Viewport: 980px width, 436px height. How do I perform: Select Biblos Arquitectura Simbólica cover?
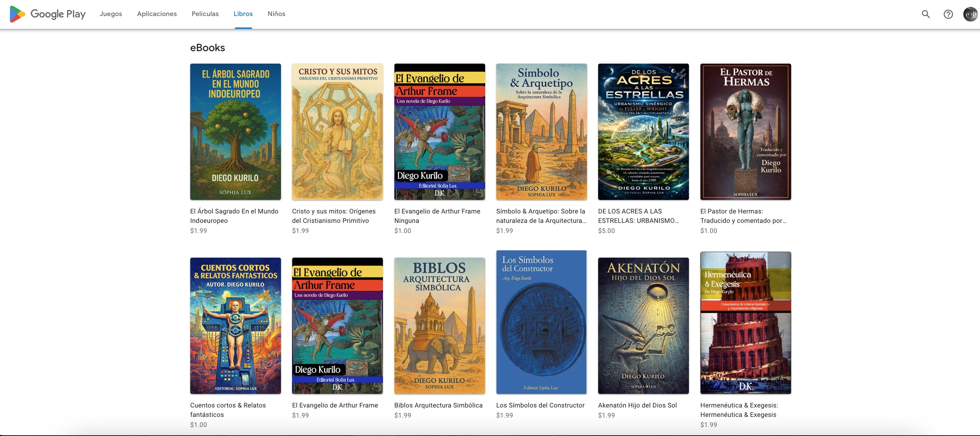(x=440, y=326)
